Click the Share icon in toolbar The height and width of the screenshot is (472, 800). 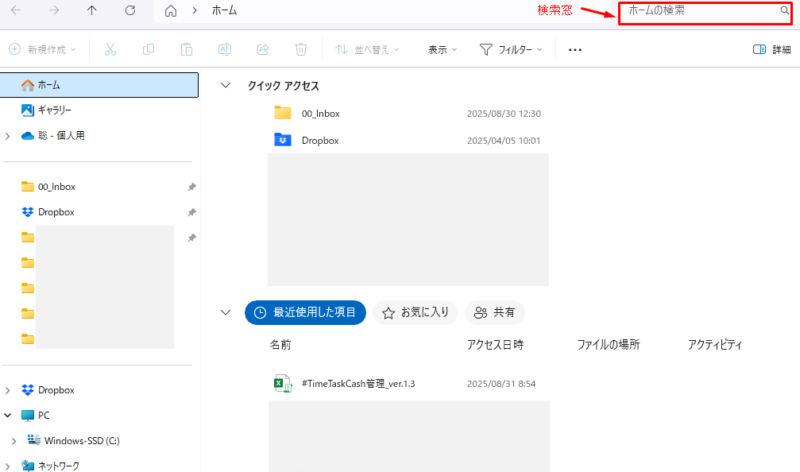click(x=263, y=49)
